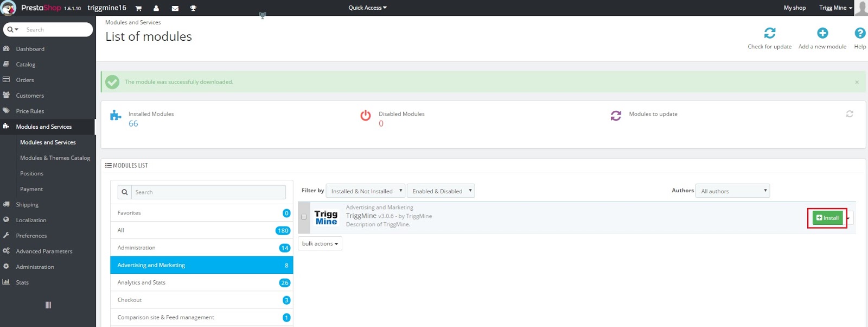Select Modules and Services submenu item
Image resolution: width=868 pixels, height=327 pixels.
[48, 142]
